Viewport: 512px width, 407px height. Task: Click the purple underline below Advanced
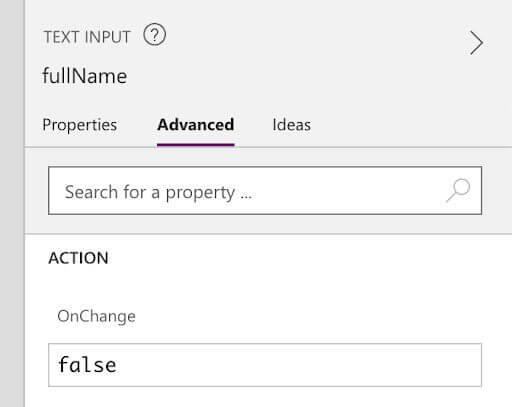(196, 145)
